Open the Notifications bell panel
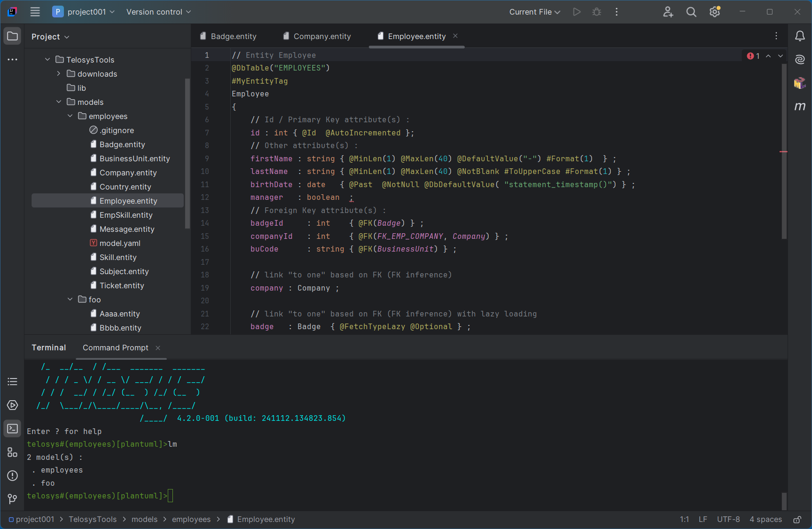Image resolution: width=812 pixels, height=529 pixels. pyautogui.click(x=800, y=36)
